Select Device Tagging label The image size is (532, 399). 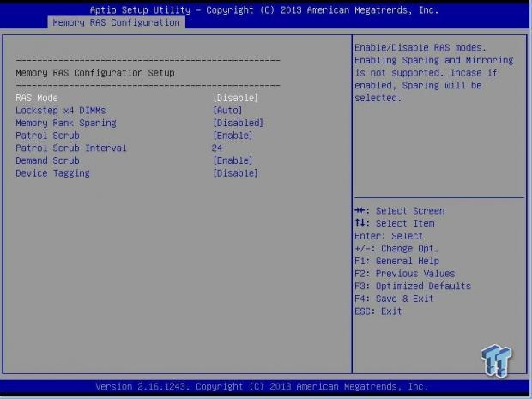coord(53,173)
